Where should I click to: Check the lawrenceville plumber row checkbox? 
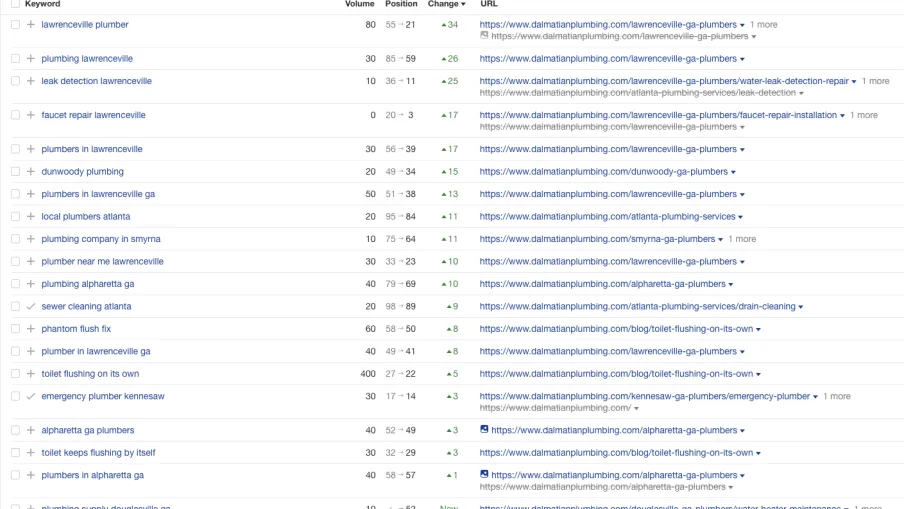coord(16,25)
